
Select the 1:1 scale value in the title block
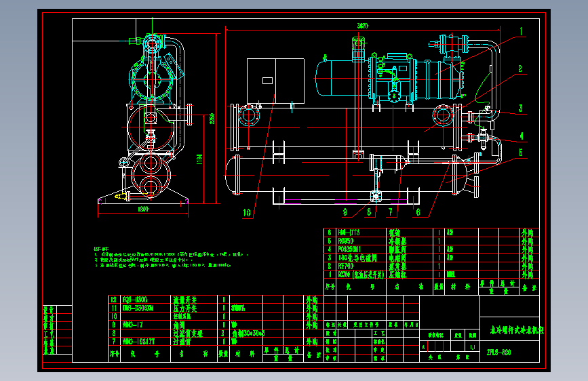473,347
